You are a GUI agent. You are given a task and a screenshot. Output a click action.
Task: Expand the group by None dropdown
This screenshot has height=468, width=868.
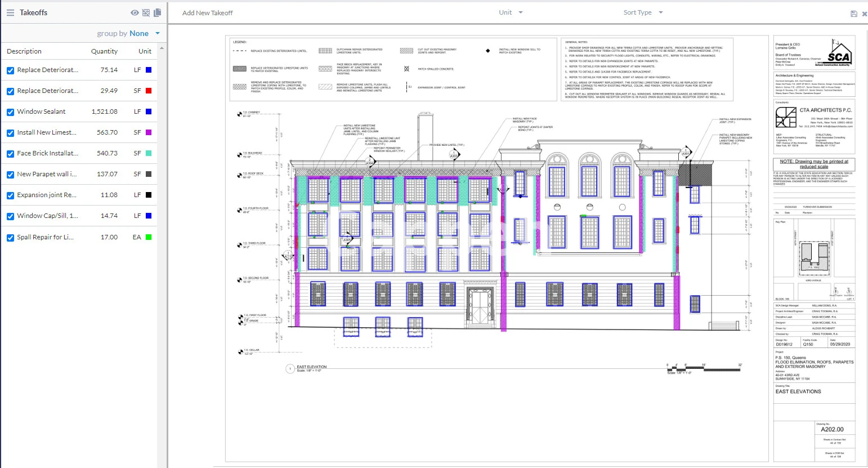(x=158, y=34)
